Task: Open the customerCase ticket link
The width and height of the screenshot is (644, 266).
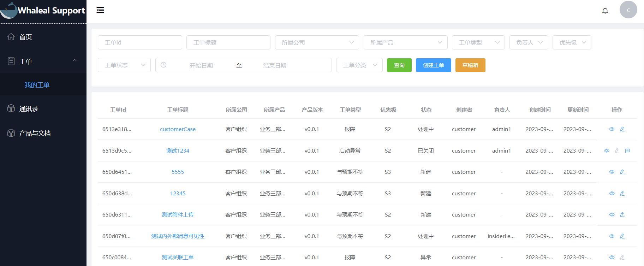Action: pos(178,129)
